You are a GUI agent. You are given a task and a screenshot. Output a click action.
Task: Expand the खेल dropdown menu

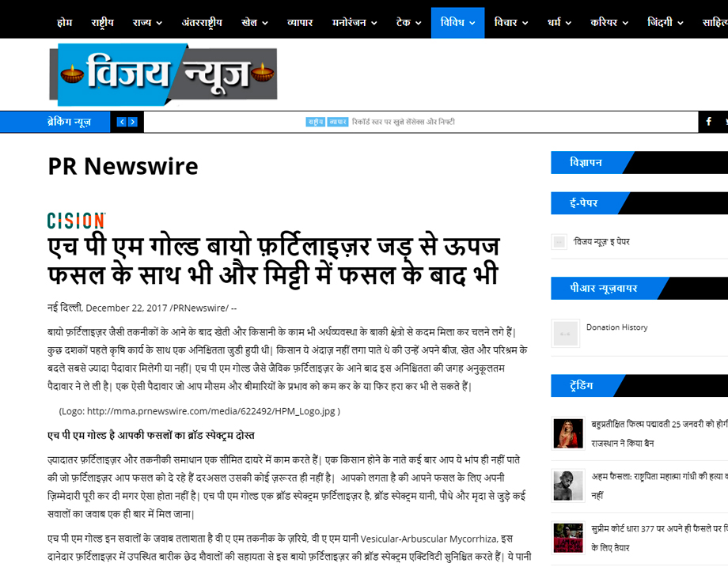255,22
